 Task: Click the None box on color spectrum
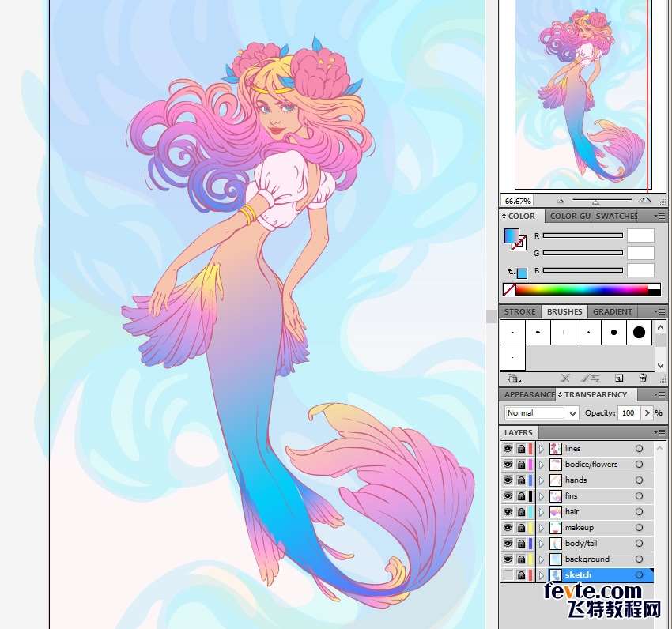coord(509,290)
